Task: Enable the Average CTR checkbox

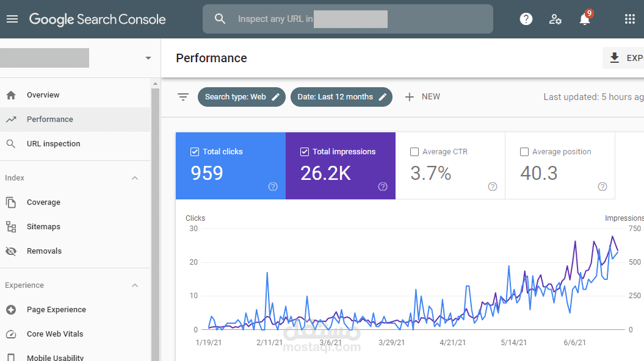Action: 414,152
